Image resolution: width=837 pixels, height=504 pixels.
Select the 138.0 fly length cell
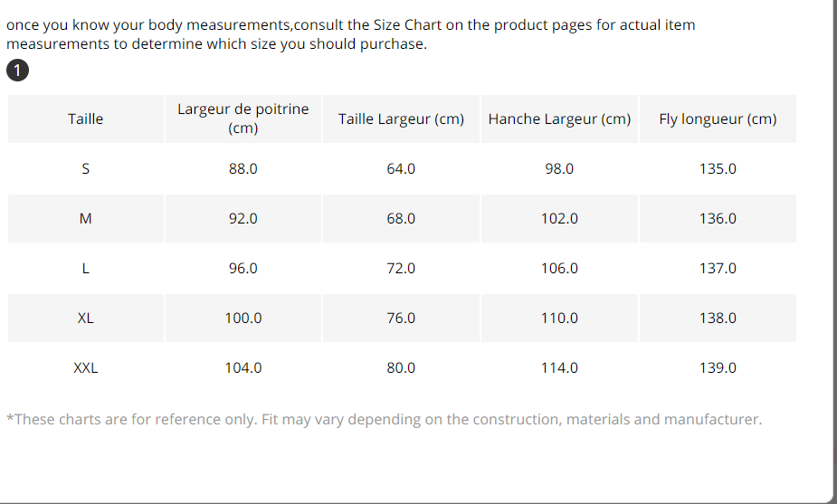pyautogui.click(x=718, y=319)
